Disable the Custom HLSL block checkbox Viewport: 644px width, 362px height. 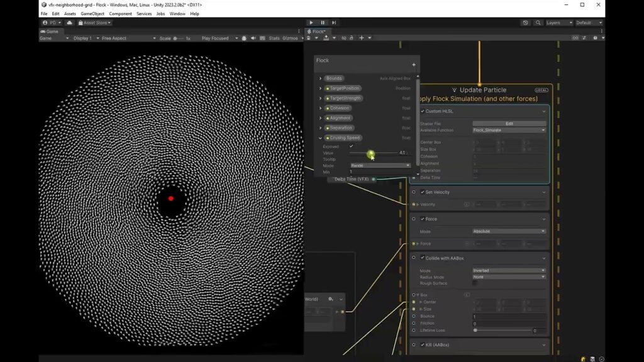pos(423,111)
